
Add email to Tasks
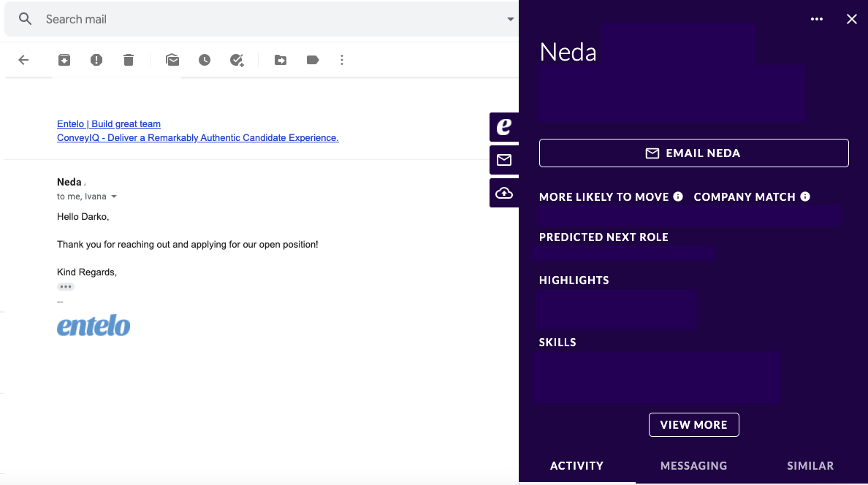tap(237, 60)
